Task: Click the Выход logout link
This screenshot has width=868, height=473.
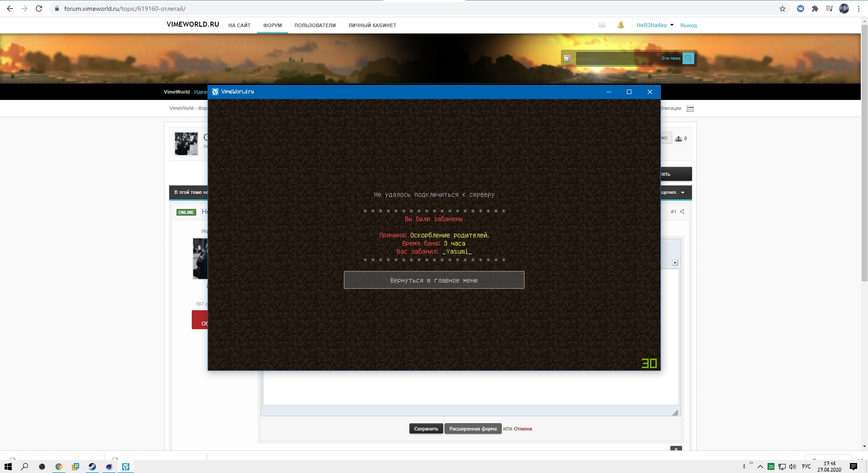Action: tap(688, 25)
